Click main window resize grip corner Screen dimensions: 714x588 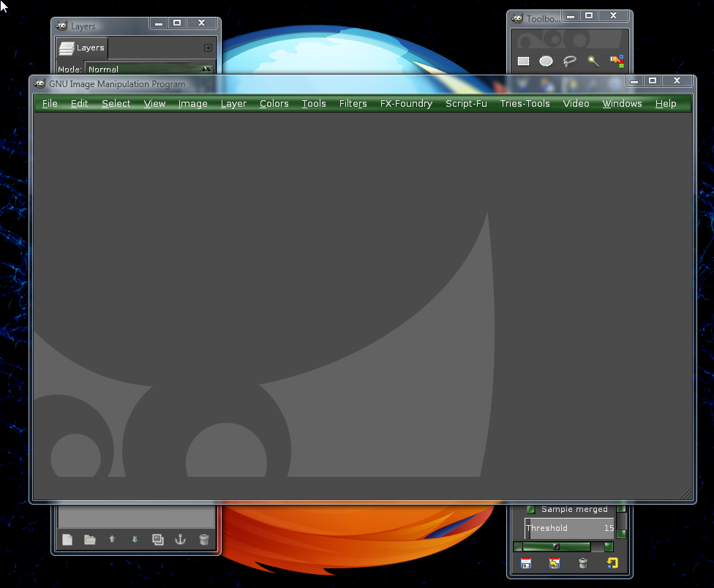(x=685, y=494)
